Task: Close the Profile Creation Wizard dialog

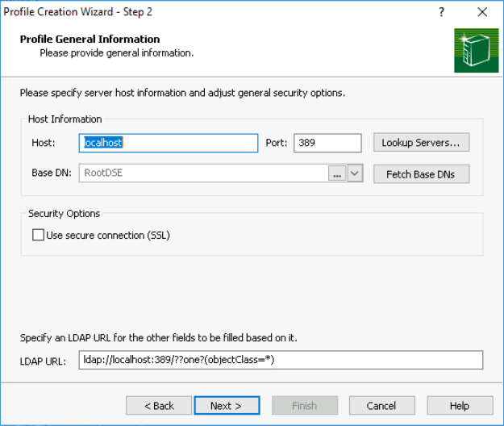Action: click(482, 12)
